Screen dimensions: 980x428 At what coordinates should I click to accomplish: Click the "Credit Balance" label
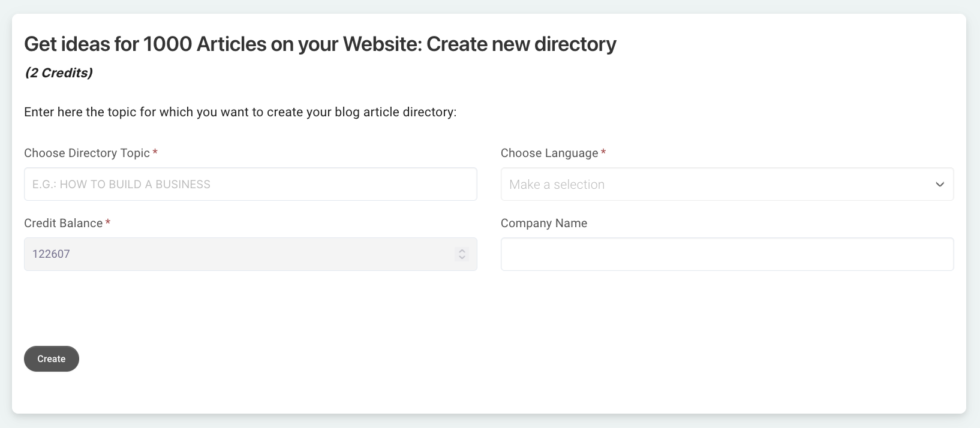pyautogui.click(x=64, y=223)
